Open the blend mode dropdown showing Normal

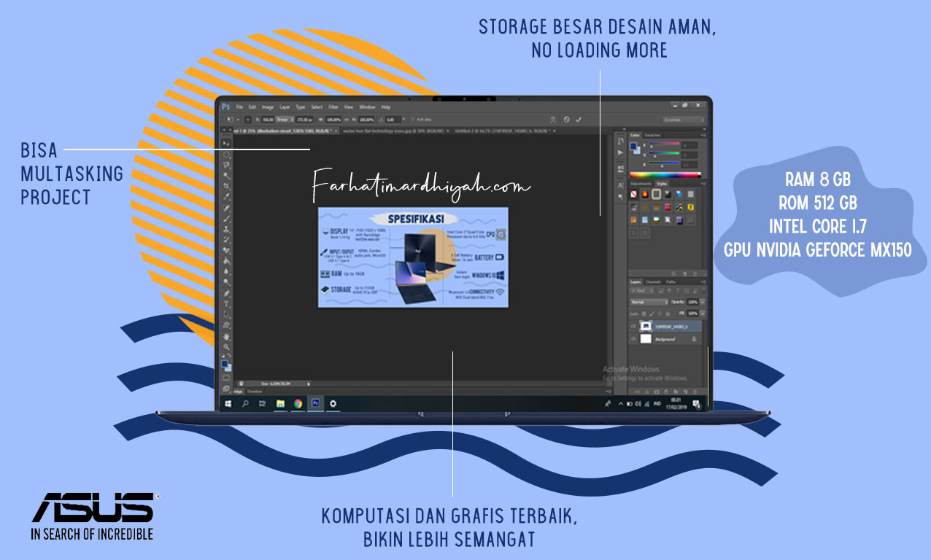[649, 302]
